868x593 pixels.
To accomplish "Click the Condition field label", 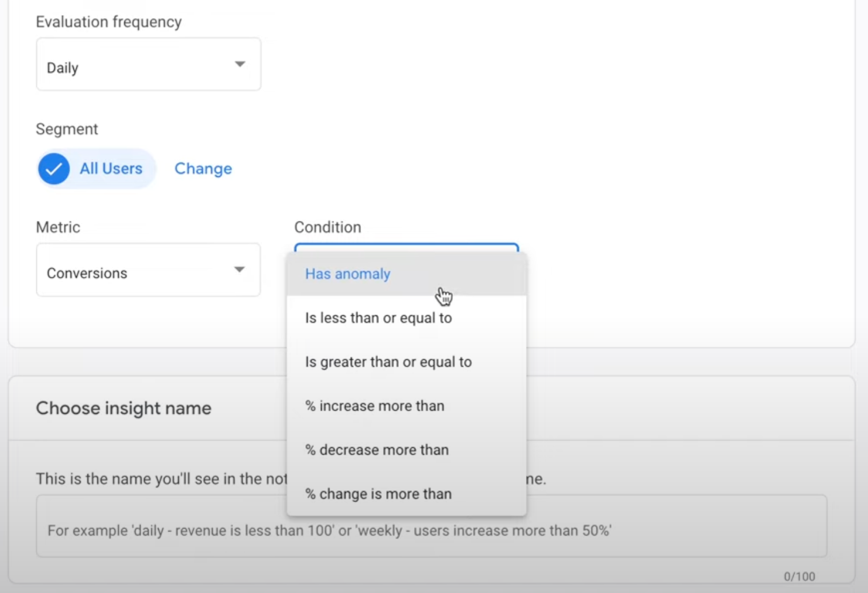I will pos(327,227).
